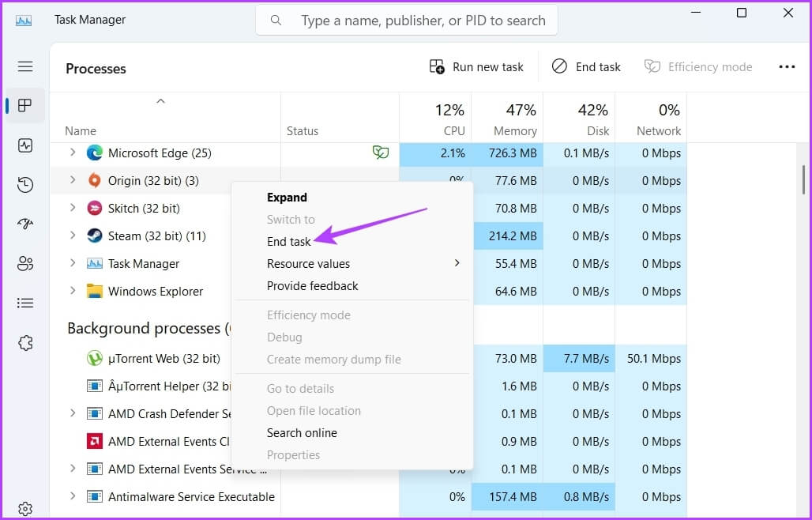
Task: Expand the Antimalware Service Executable group
Action: (x=73, y=496)
